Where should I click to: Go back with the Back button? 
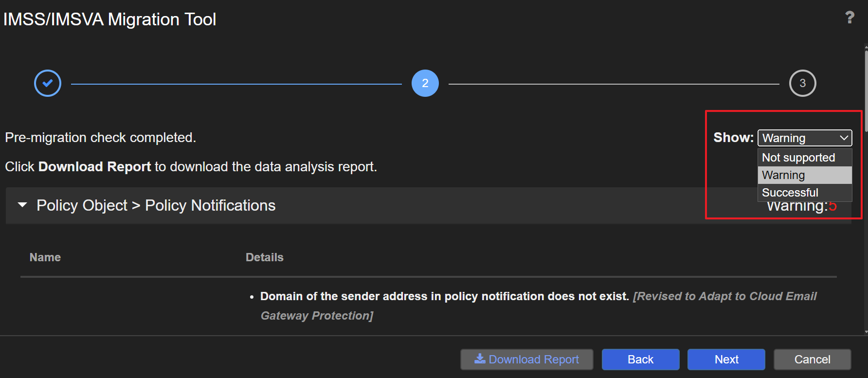point(640,360)
